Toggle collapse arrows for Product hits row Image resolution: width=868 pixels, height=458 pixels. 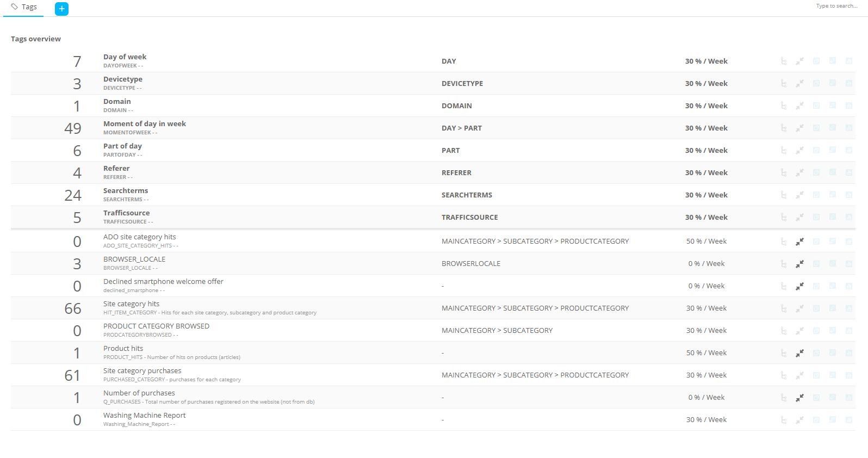800,353
